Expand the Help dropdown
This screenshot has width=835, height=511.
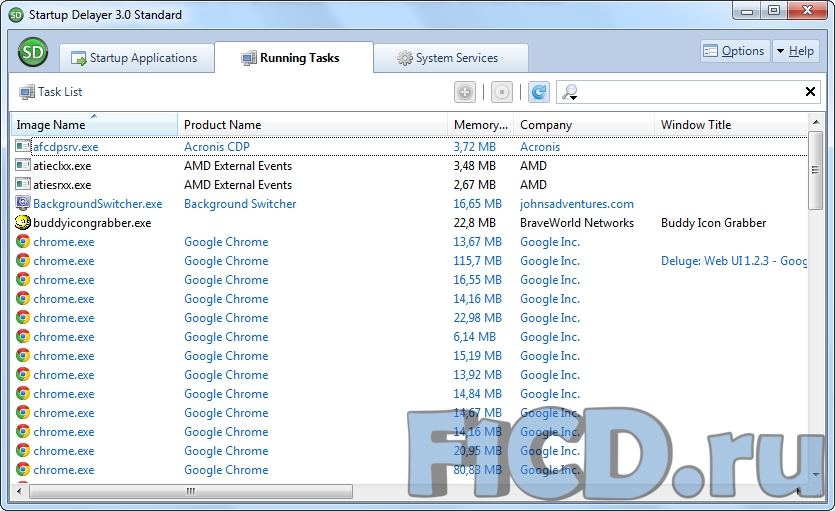796,51
